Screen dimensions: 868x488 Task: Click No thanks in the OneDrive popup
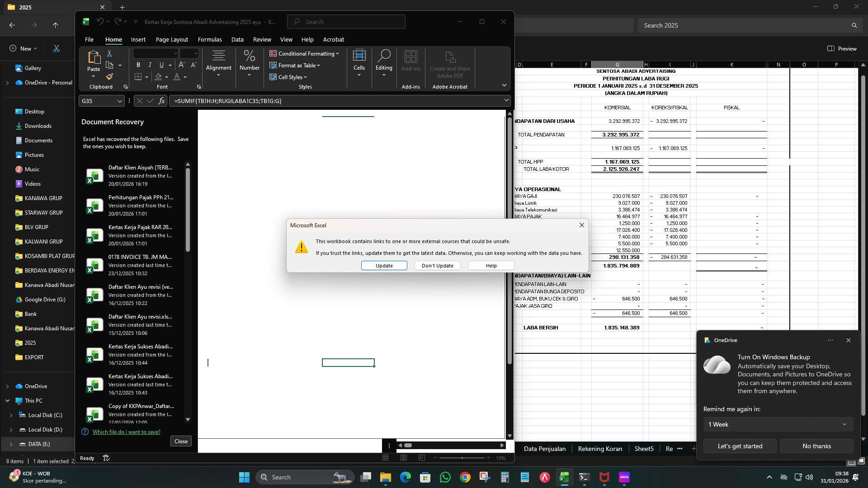816,446
